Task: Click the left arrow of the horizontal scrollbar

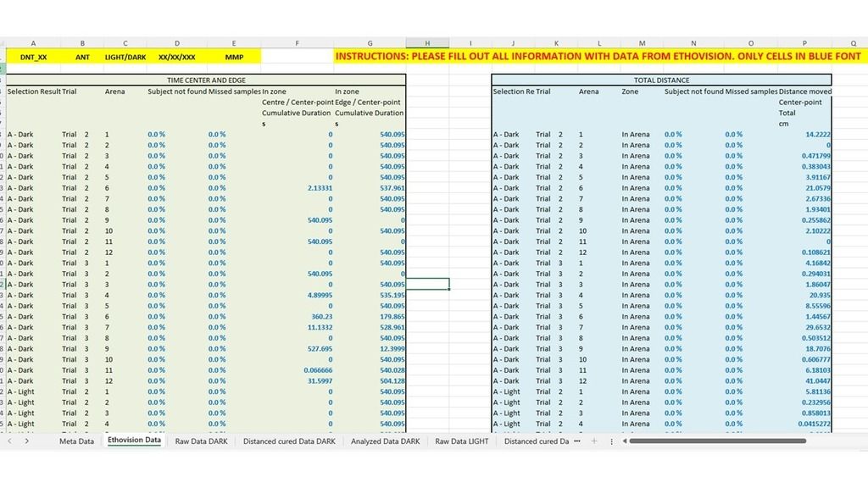Action: pyautogui.click(x=626, y=441)
